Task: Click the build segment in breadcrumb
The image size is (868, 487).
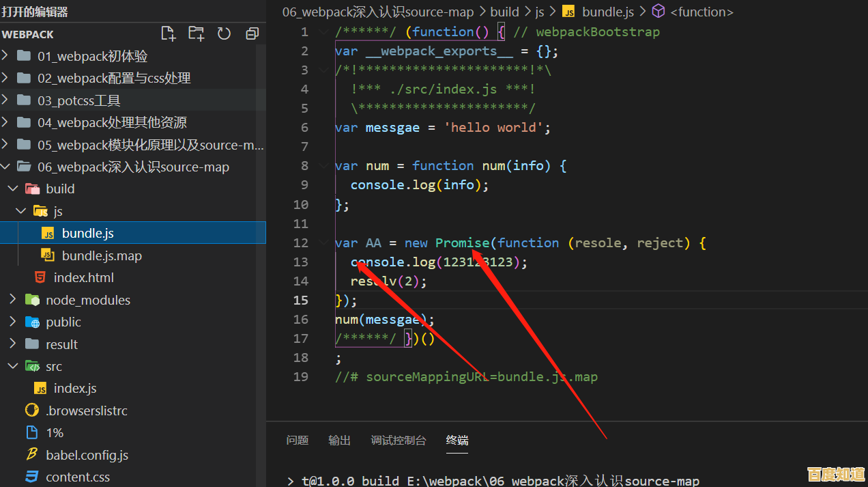Action: click(x=504, y=12)
